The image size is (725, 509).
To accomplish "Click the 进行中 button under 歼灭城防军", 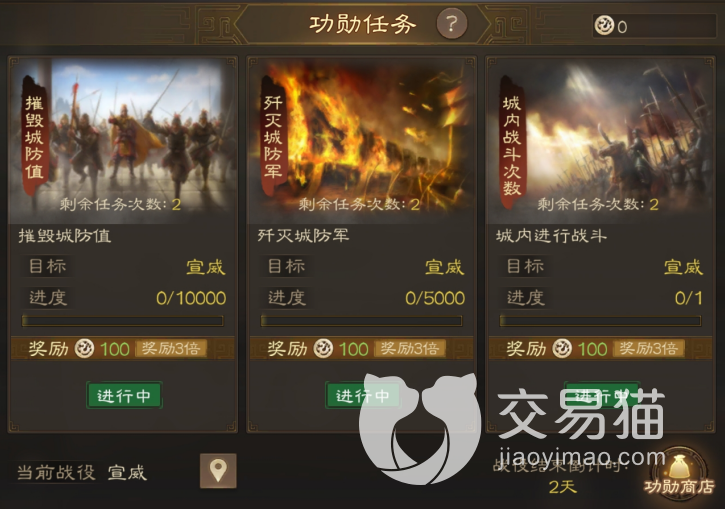I will pos(363,395).
